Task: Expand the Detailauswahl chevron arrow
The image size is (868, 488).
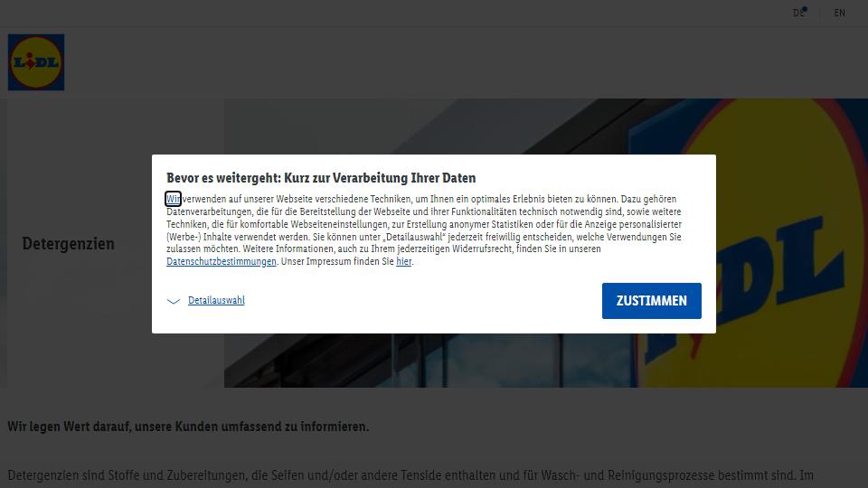Action: point(174,301)
